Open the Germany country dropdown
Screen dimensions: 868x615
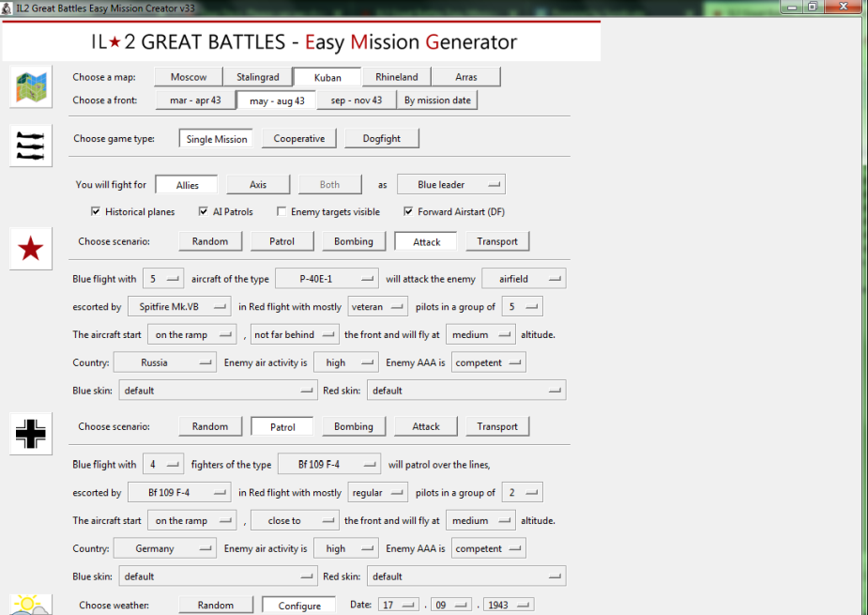[164, 548]
